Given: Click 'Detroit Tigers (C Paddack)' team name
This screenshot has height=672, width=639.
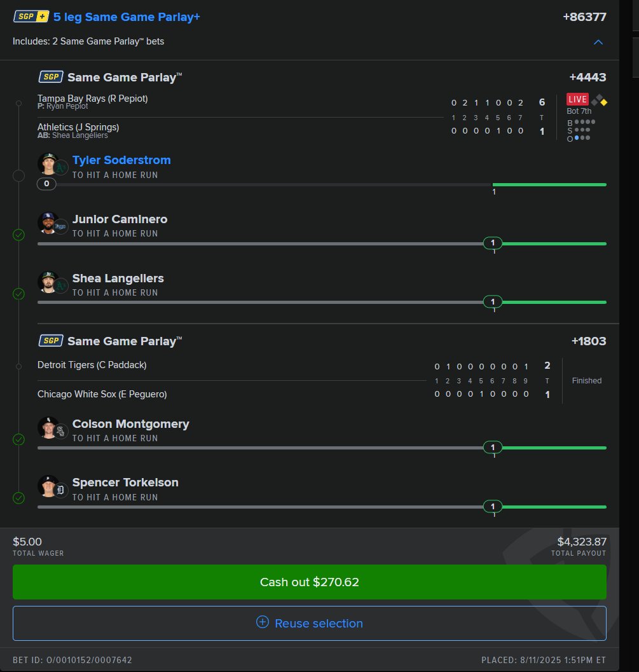Looking at the screenshot, I should (x=92, y=365).
